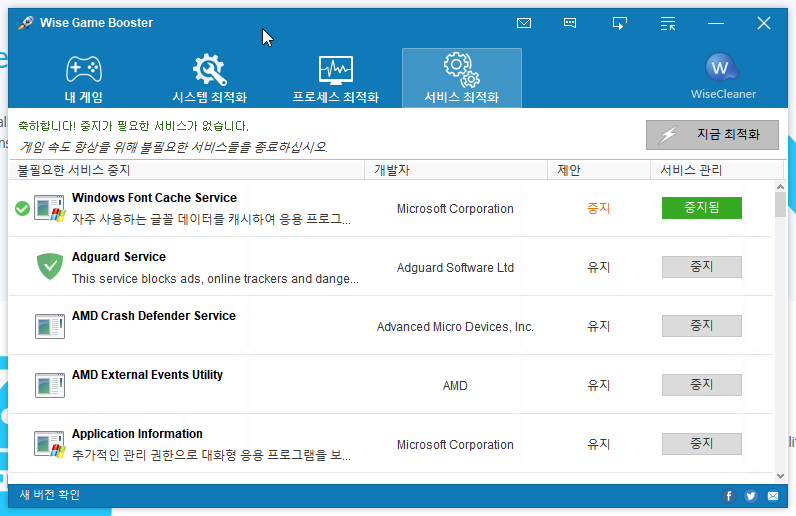This screenshot has height=516, width=796.
Task: Open the chat message icon in title bar
Action: 570,23
